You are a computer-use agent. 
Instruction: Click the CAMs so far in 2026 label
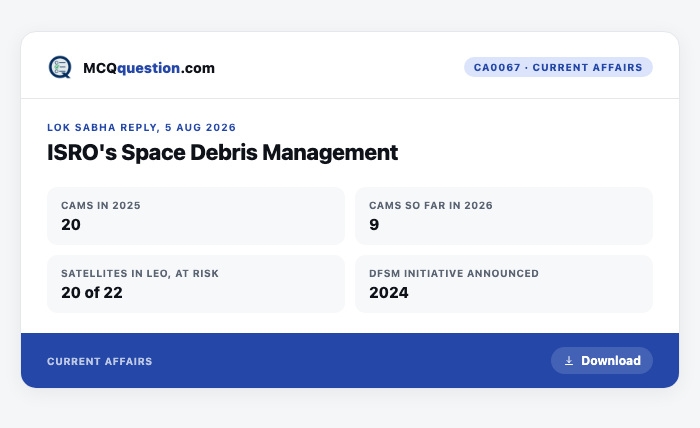tap(431, 206)
